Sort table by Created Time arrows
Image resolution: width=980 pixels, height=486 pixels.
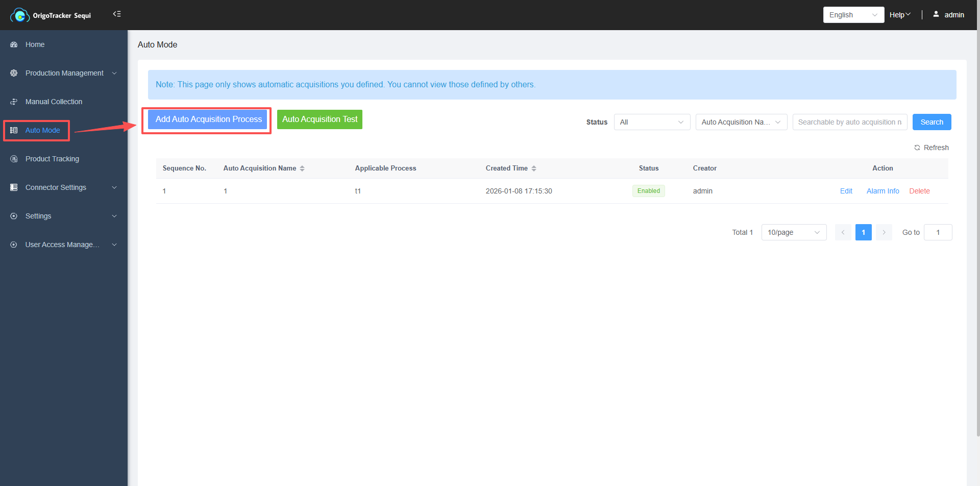click(x=534, y=168)
